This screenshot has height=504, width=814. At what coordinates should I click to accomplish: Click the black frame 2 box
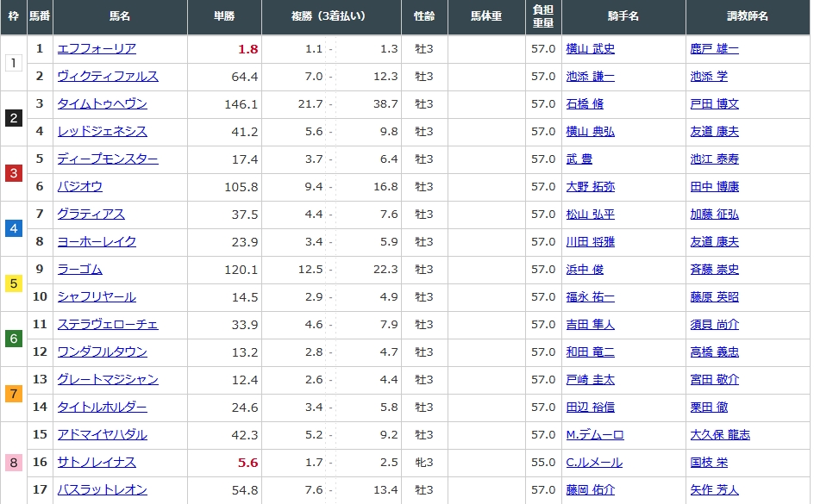[13, 118]
